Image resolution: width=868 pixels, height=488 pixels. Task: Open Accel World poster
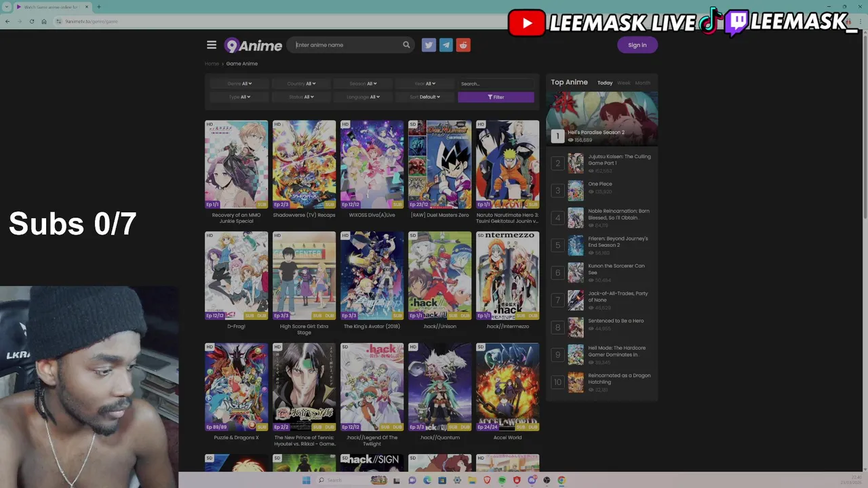tap(507, 386)
